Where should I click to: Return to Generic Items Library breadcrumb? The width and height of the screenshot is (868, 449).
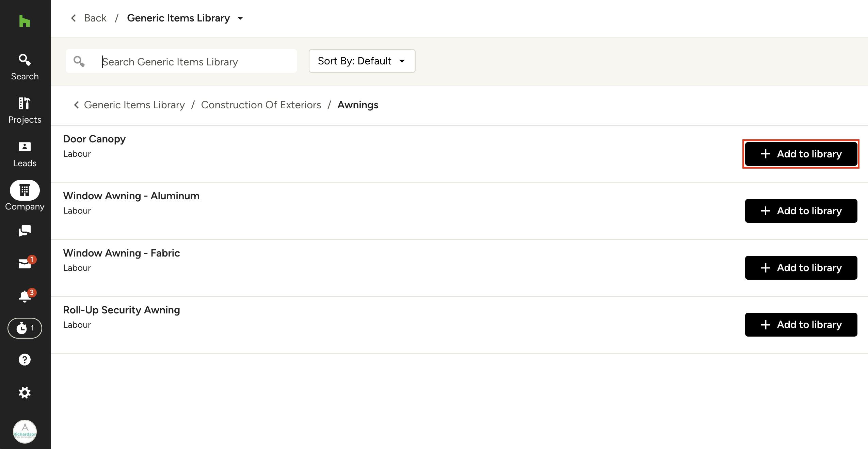point(134,105)
